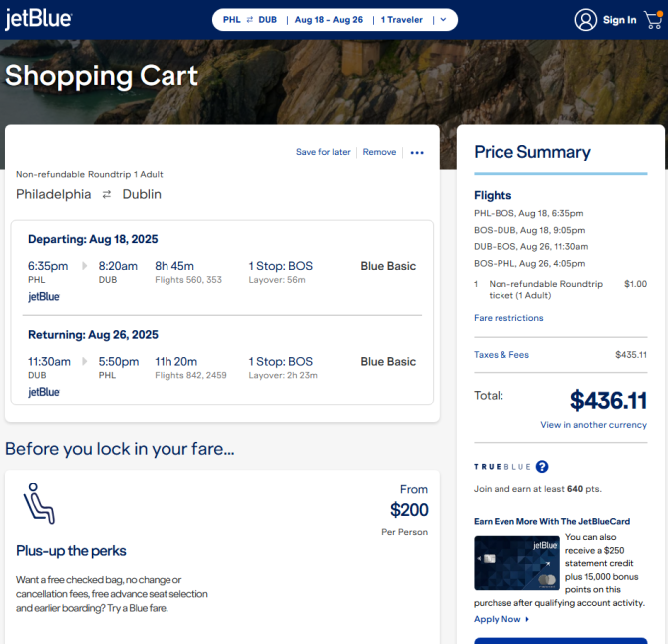Click the arrow between 6:35pm and 8:20am
668x644 pixels.
tap(84, 266)
